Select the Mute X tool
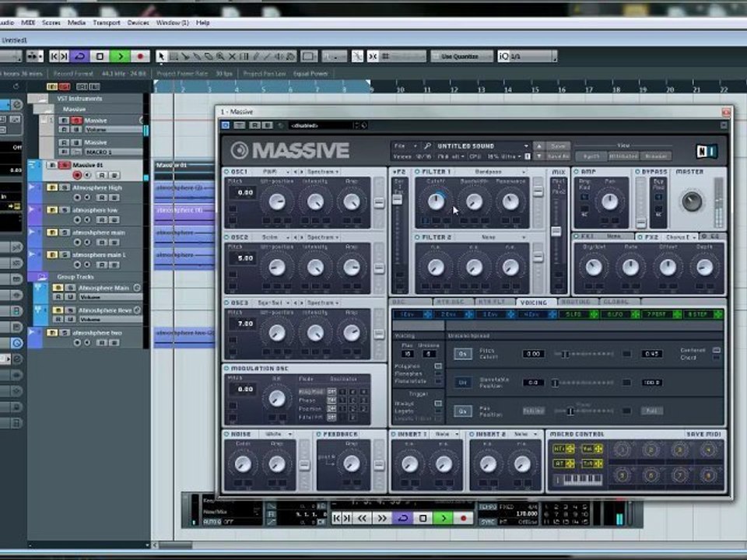The image size is (747, 560). [232, 56]
